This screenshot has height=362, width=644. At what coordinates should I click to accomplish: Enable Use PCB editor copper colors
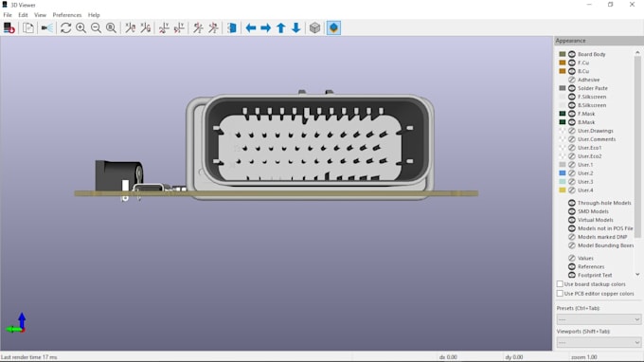(x=560, y=294)
